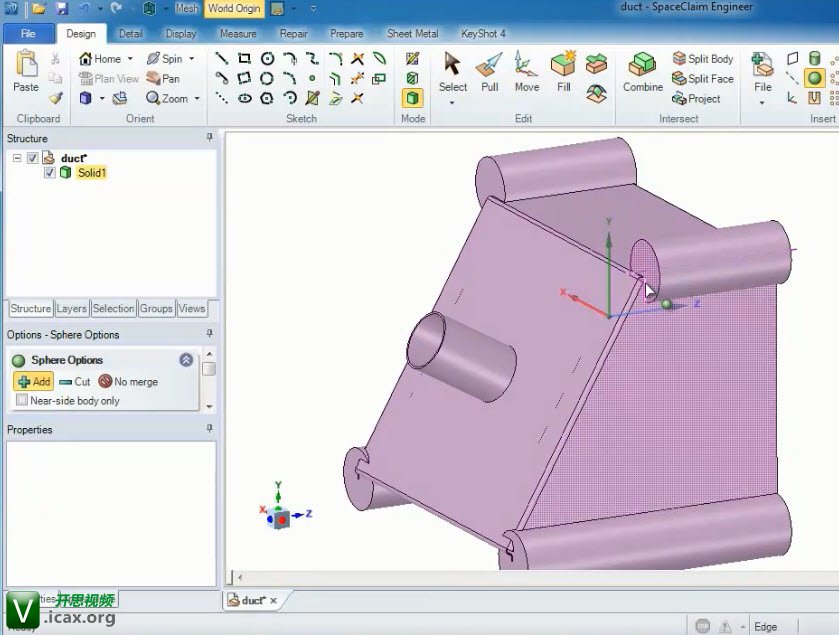Viewport: 839px width, 635px height.
Task: Click the Split Body tool
Action: tap(703, 59)
